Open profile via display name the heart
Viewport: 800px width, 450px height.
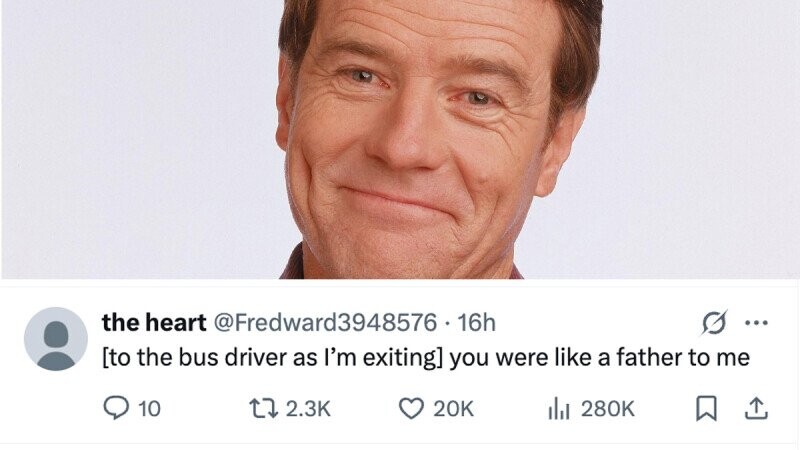pos(154,322)
